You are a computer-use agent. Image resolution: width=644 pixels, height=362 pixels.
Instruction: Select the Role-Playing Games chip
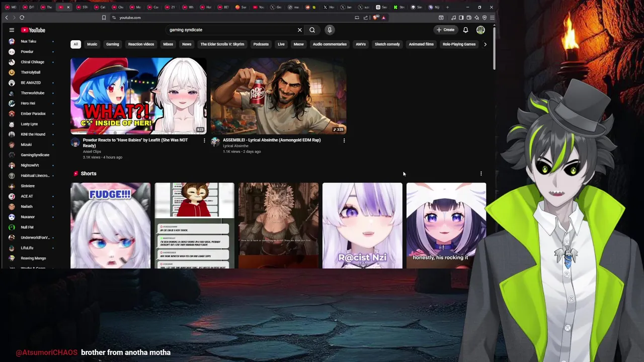[x=459, y=44]
